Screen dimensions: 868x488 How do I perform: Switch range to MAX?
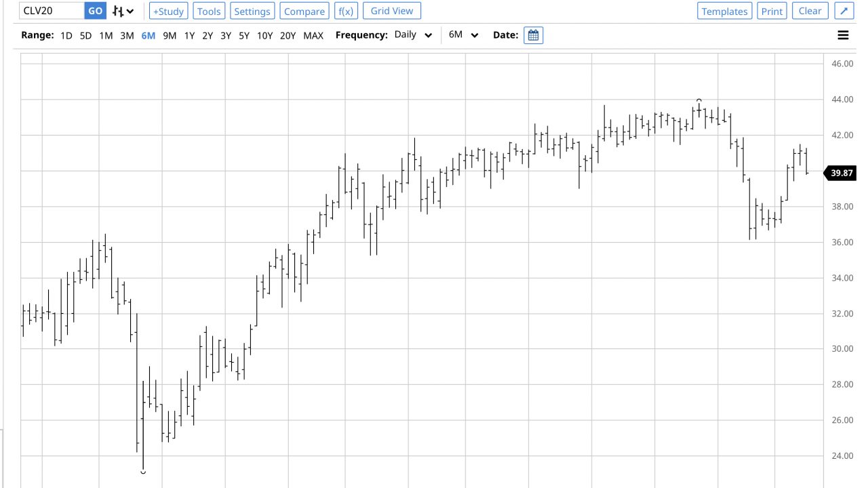313,35
